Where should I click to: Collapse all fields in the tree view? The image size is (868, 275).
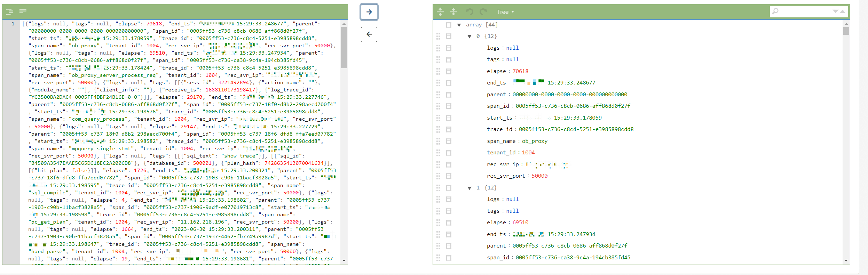point(453,12)
